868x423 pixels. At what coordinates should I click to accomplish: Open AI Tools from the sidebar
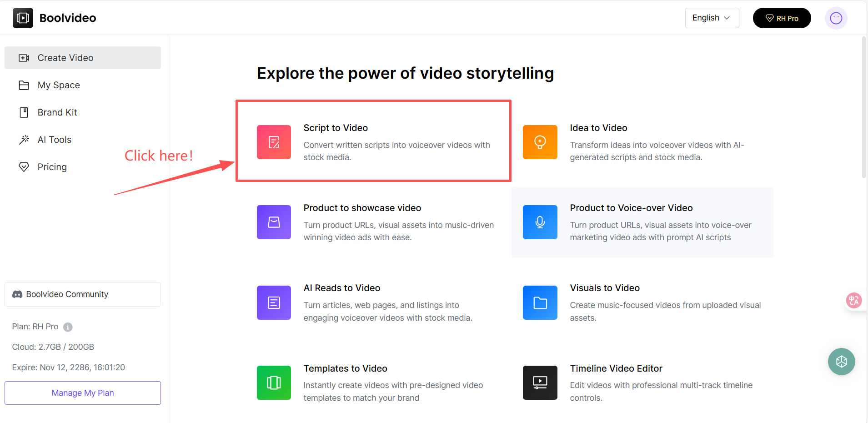click(x=55, y=140)
